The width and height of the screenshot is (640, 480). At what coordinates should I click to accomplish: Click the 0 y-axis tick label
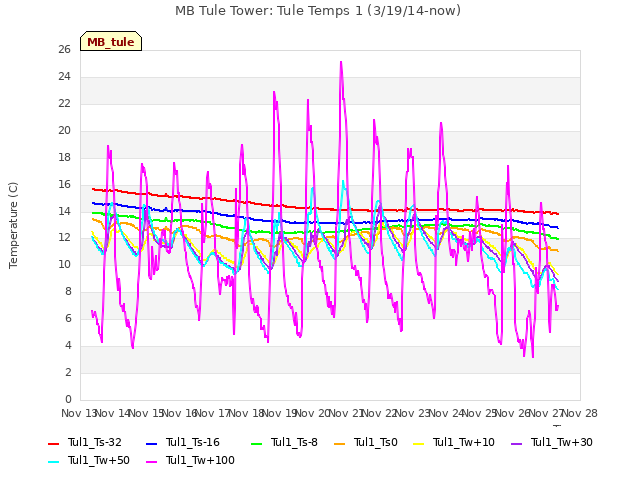(68, 399)
